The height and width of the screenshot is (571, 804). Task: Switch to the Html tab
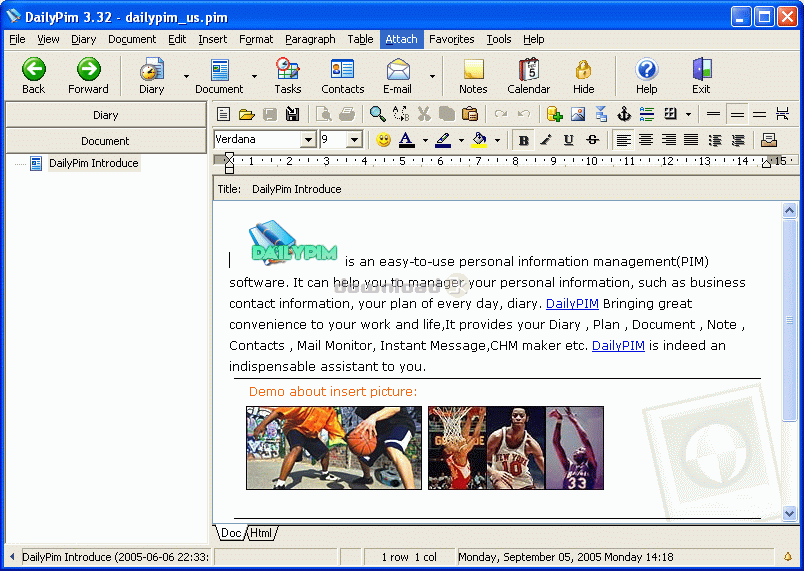(262, 533)
